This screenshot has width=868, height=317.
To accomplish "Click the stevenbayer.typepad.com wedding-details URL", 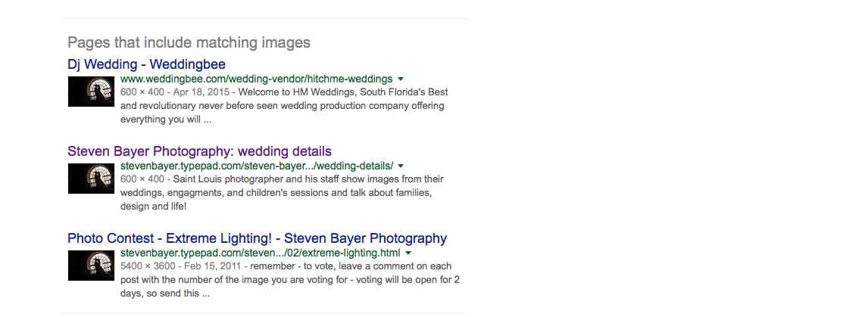I will 257,166.
